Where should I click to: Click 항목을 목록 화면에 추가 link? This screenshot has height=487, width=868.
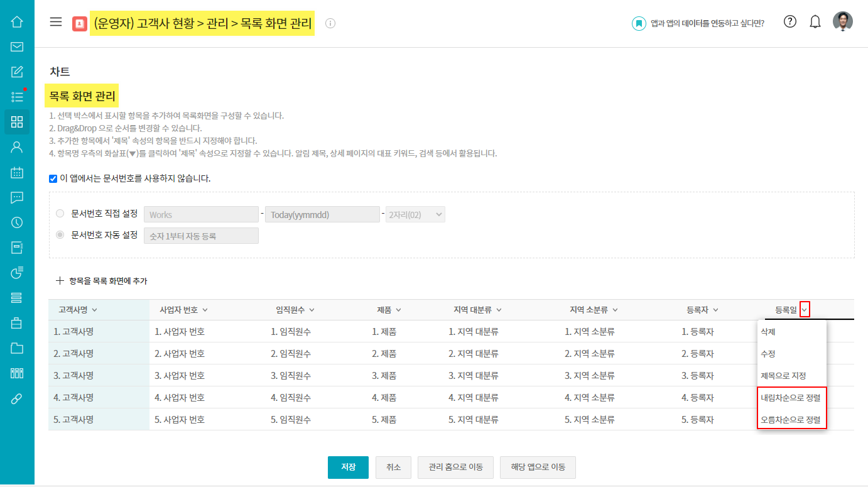(x=102, y=281)
